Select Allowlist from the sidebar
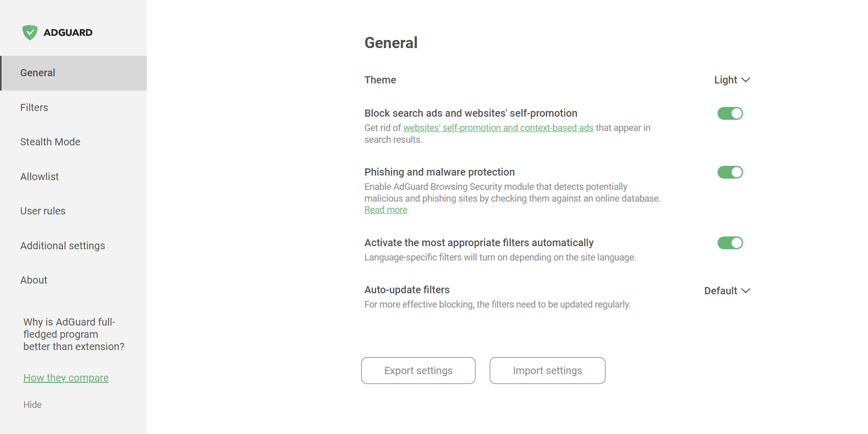This screenshot has height=434, width=868. point(39,177)
